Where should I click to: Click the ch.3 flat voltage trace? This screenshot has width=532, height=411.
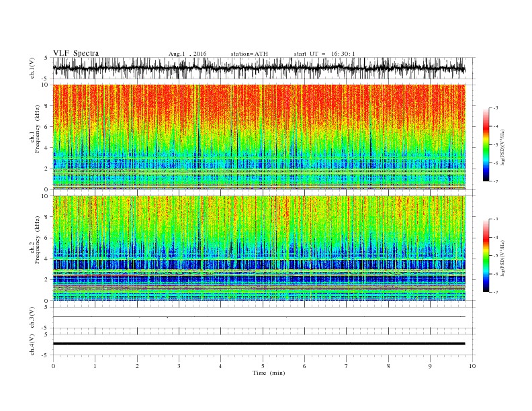pyautogui.click(x=259, y=317)
